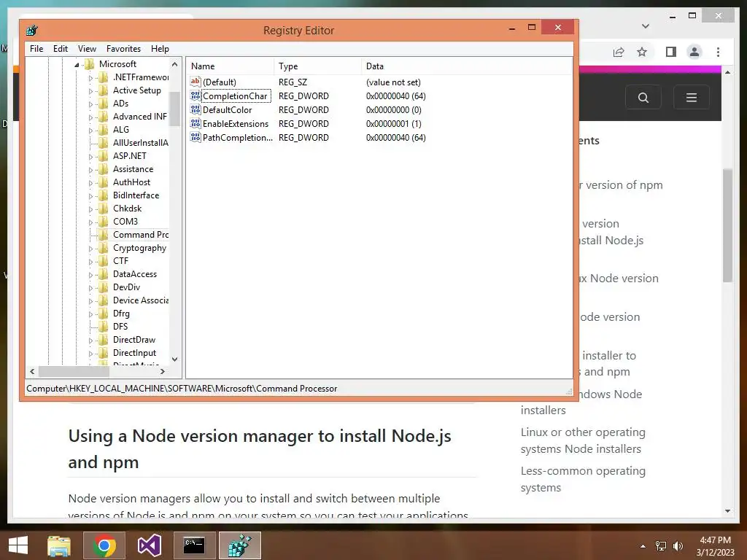Screen dimensions: 747x560
Task: Open the View menu
Action: coord(87,49)
